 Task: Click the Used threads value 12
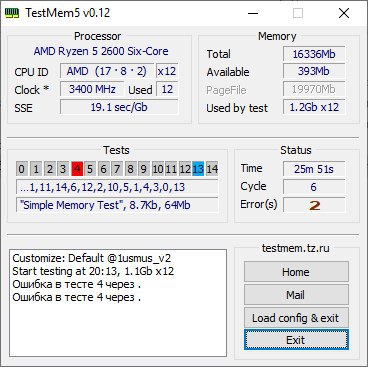pos(167,89)
